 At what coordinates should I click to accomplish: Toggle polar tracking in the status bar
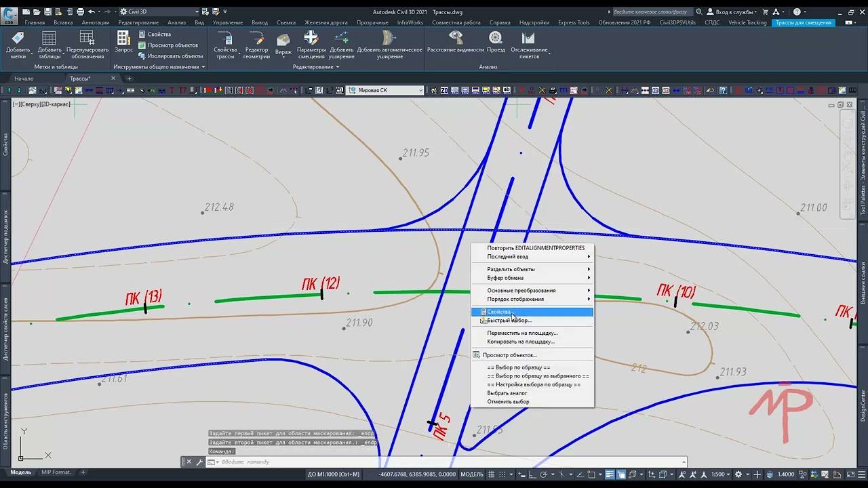543,474
